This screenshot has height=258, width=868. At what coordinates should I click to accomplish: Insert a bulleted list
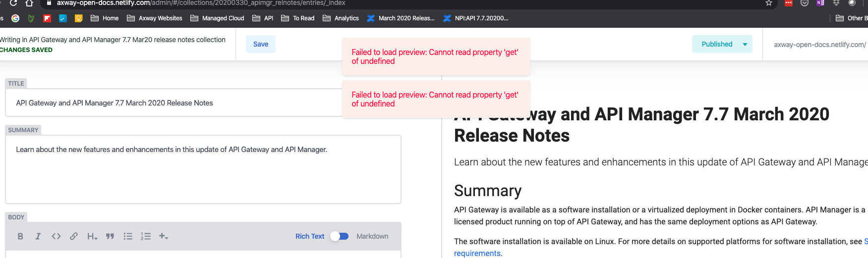coord(128,236)
